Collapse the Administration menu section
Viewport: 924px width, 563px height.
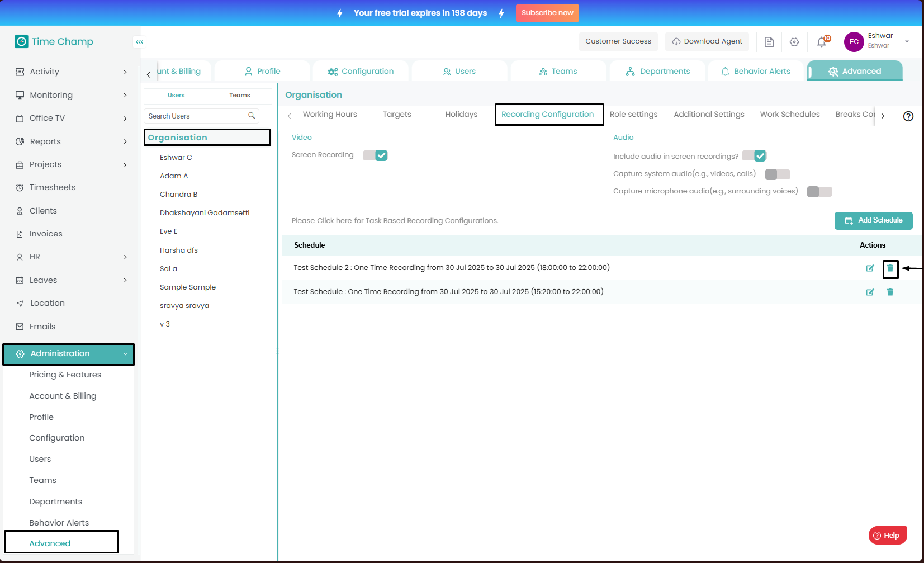pos(125,354)
